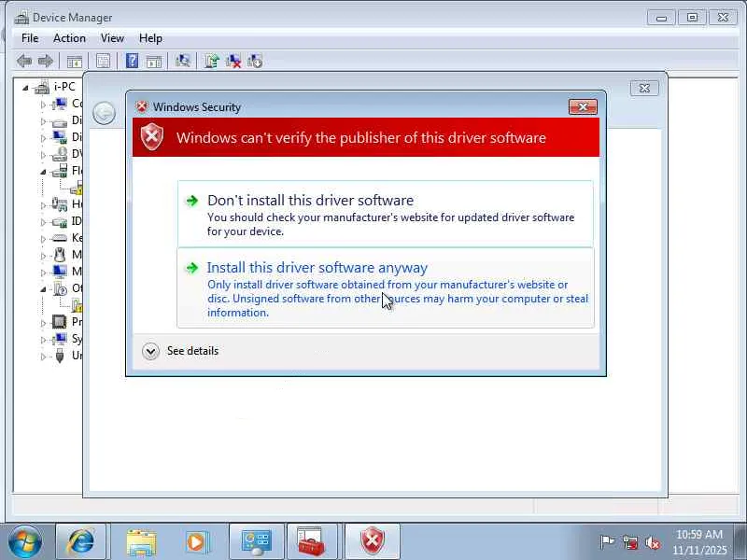Collapse the i-PC root tree node
Viewport: 747px width, 560px height.
coord(25,88)
